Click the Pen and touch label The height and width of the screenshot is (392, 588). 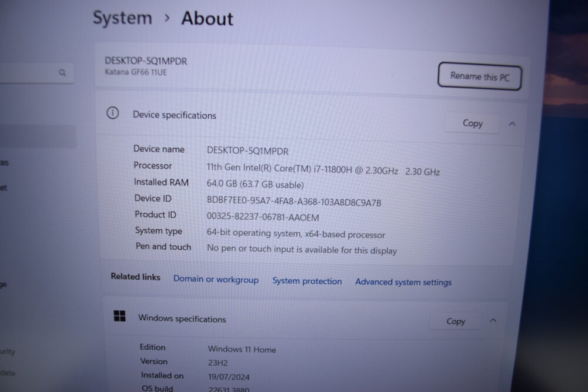[x=163, y=247]
